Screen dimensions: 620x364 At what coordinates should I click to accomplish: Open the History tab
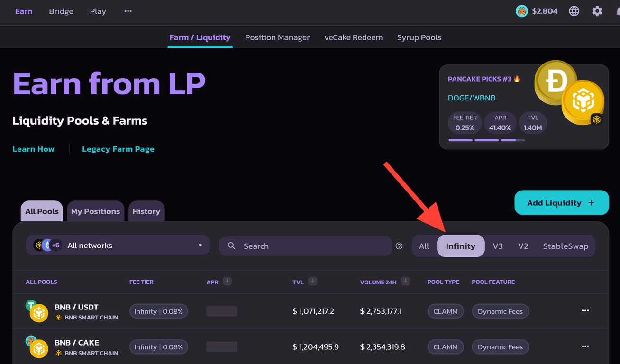(146, 211)
